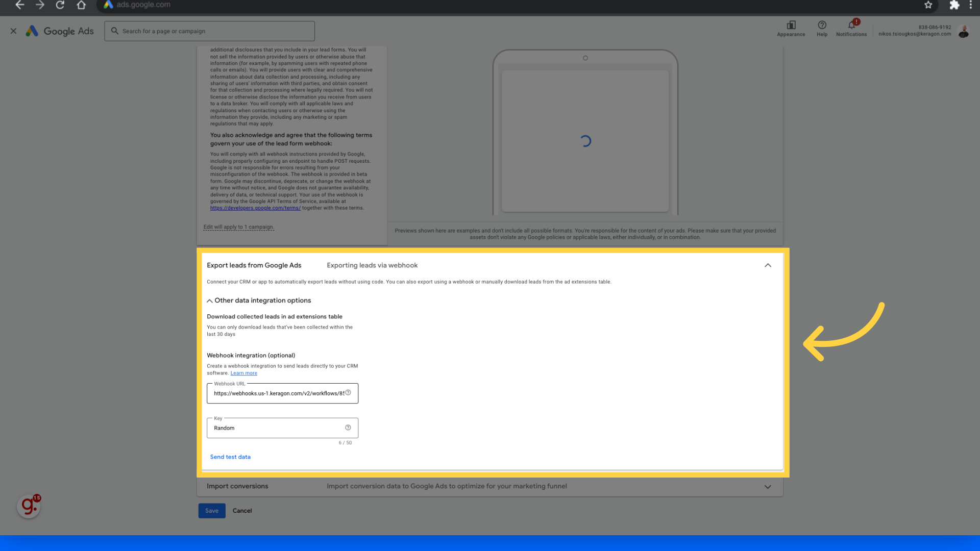Click the Import conversion data description text
This screenshot has width=980, height=551.
point(447,486)
